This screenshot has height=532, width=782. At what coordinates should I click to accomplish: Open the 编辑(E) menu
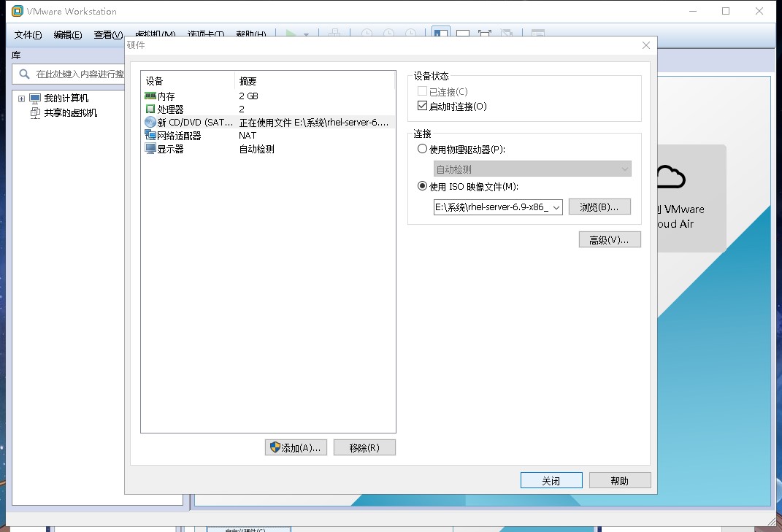(68, 35)
